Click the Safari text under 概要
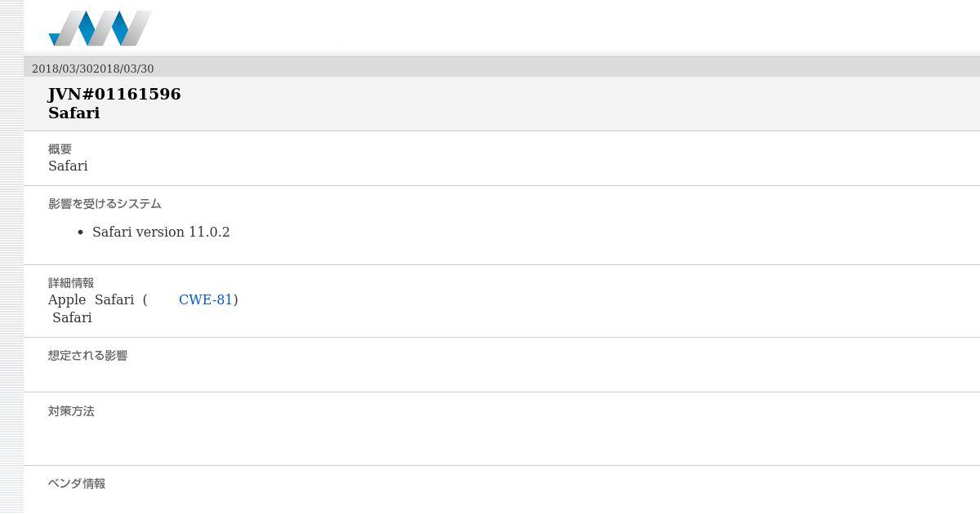980x514 pixels. pyautogui.click(x=68, y=166)
